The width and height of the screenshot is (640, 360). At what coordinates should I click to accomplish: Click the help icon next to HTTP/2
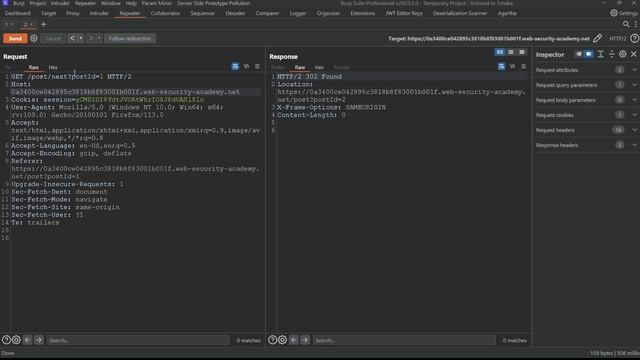tap(634, 38)
